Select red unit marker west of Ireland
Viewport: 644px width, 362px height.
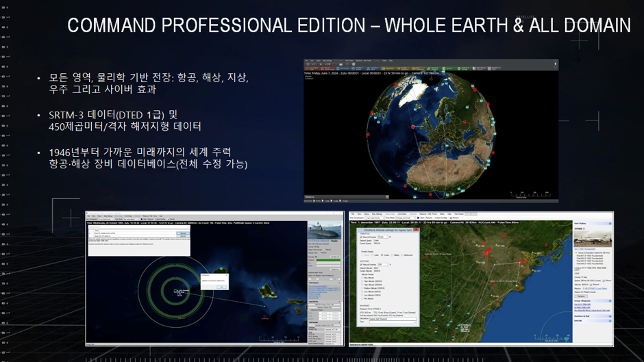[x=413, y=127]
